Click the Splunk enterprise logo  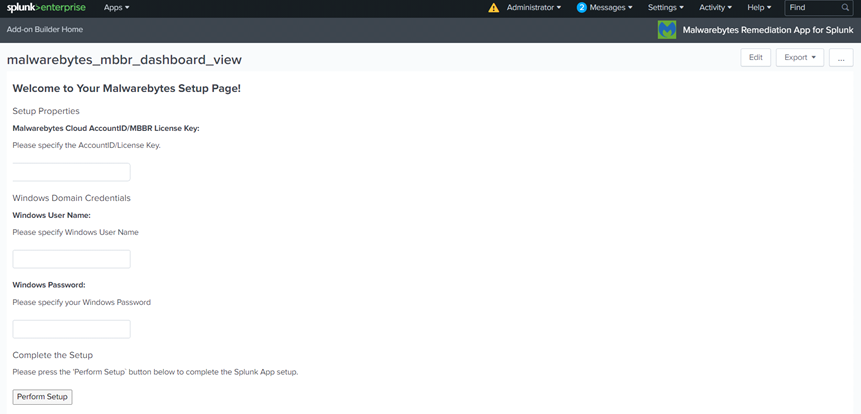[x=46, y=8]
